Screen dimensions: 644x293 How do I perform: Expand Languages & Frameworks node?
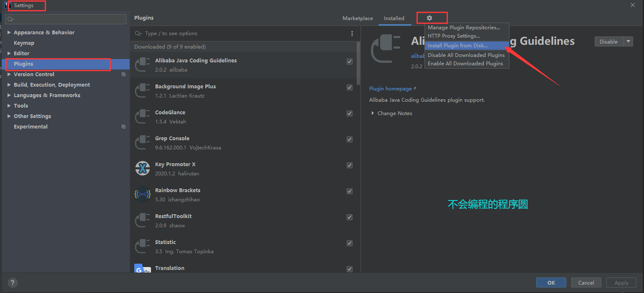point(9,95)
